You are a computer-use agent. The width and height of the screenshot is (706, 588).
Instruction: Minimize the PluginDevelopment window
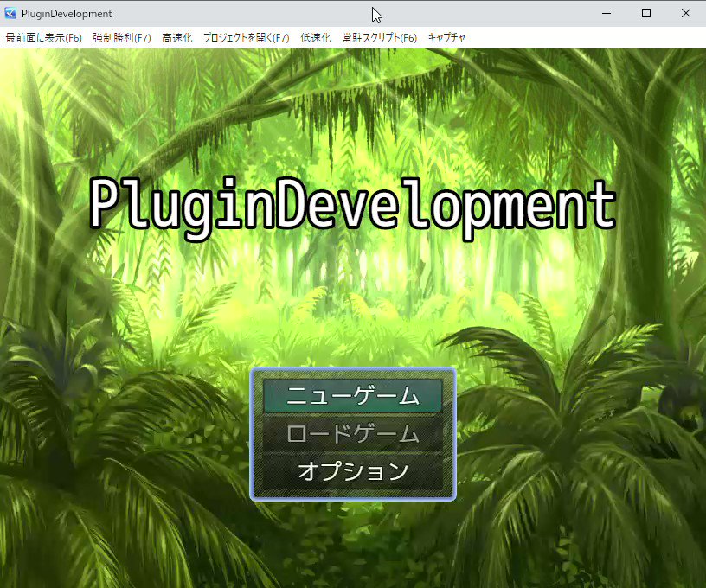[607, 14]
